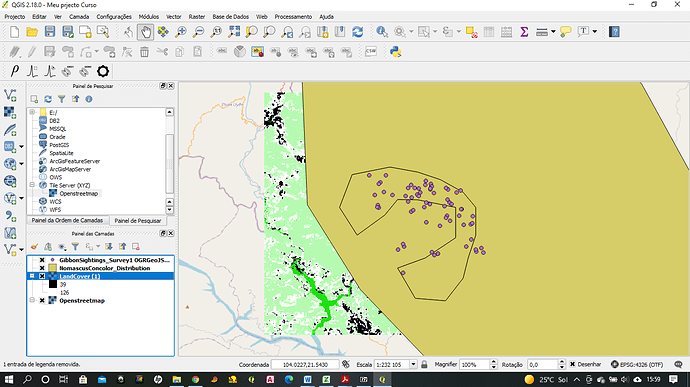Click the Zoom In magnifier tool

(x=181, y=32)
